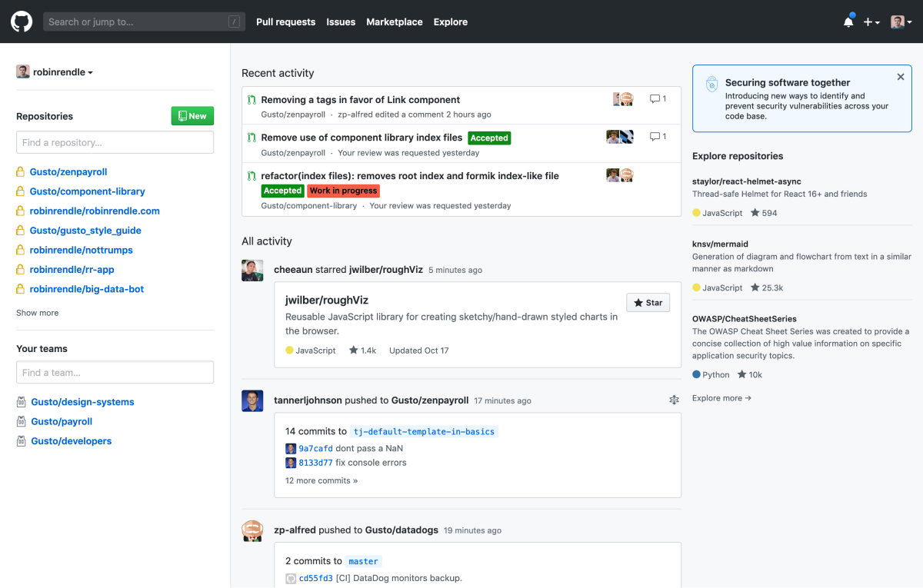Open Gusto/design-systems team

click(x=82, y=402)
